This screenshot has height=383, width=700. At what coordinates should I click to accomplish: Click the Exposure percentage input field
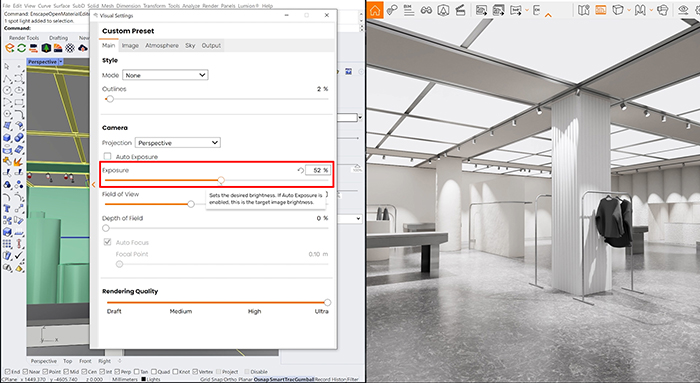tap(317, 170)
